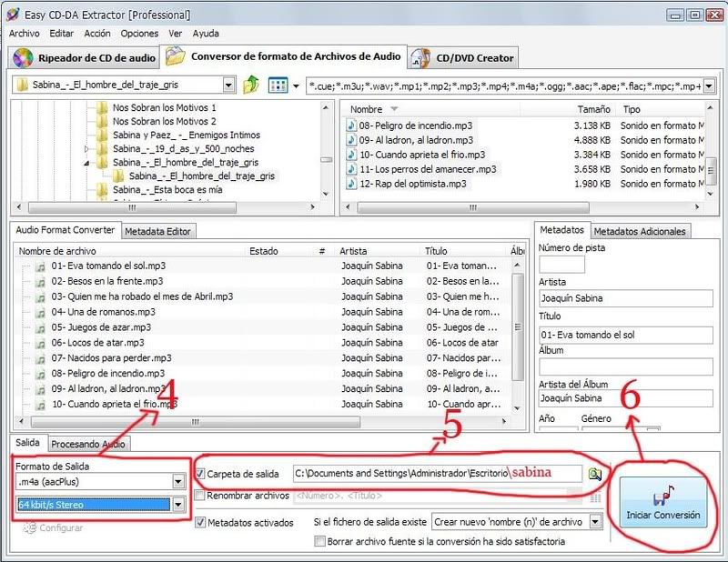The width and height of the screenshot is (728, 562).
Task: Click the Carpeta de salida path field
Action: (x=438, y=474)
